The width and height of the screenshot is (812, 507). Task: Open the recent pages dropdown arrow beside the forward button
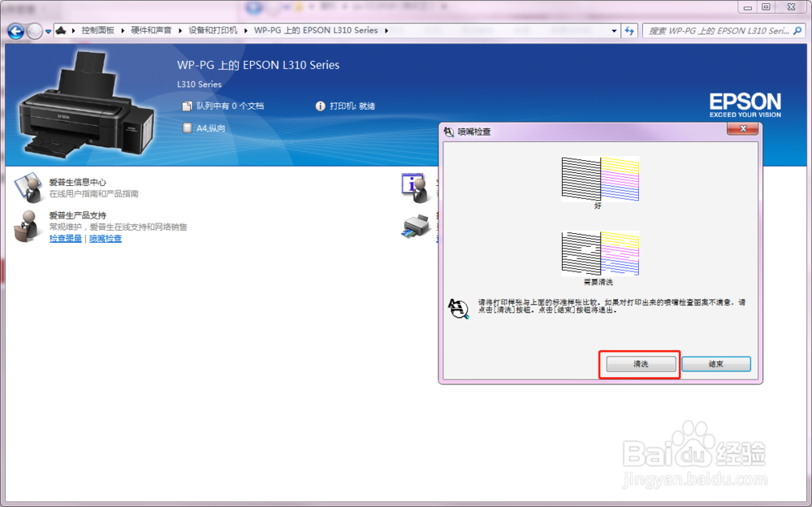tap(48, 32)
